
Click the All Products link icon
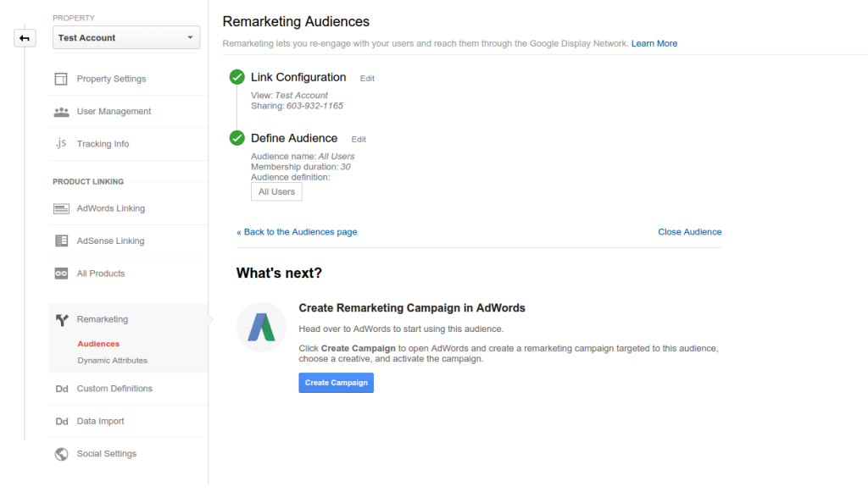[x=61, y=274]
